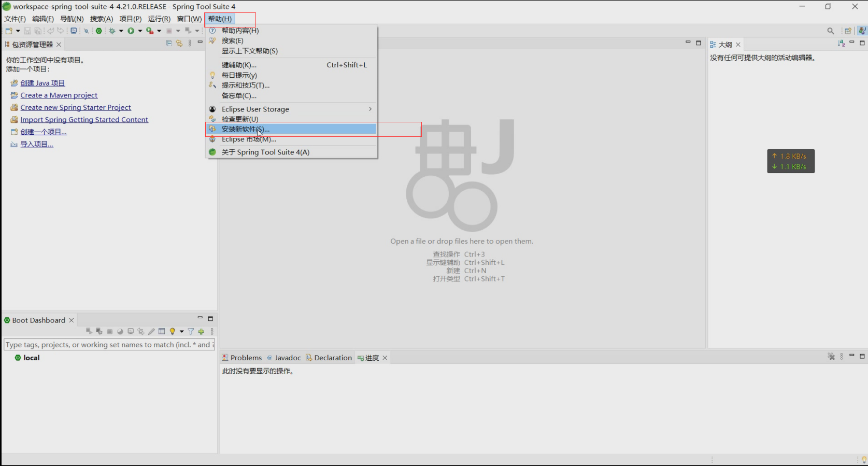868x466 pixels.
Task: Select 安装新软件(S)... menu entry
Action: point(291,129)
